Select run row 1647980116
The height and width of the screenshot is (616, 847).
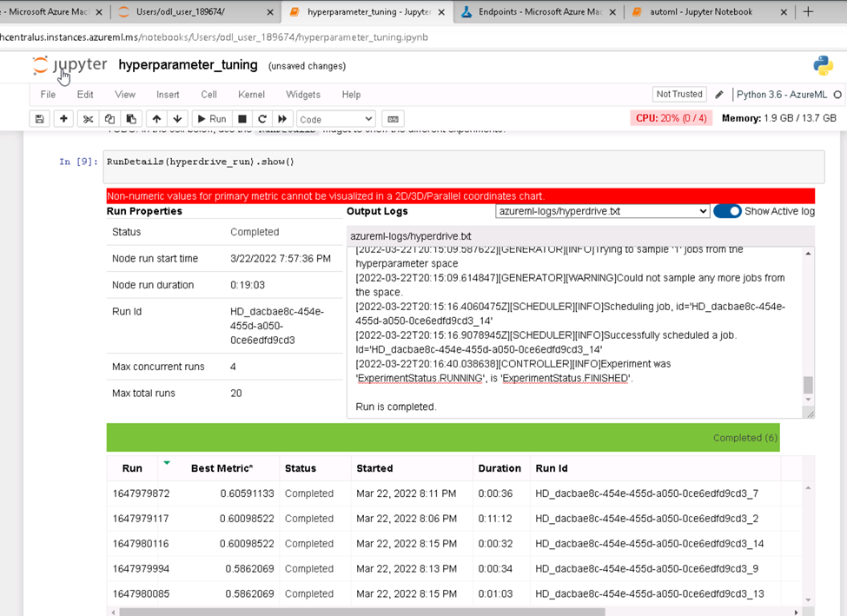click(x=455, y=544)
